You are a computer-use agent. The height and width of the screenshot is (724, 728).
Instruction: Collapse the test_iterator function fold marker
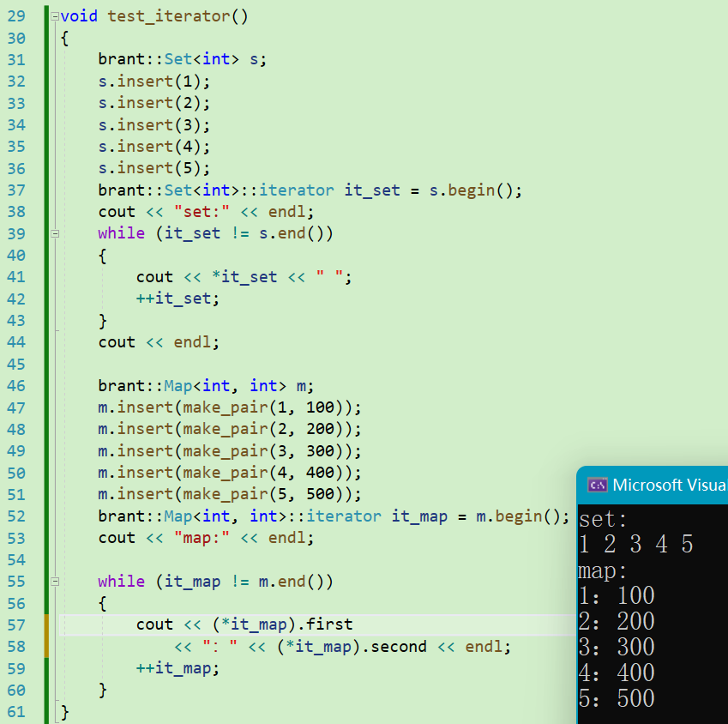(55, 16)
